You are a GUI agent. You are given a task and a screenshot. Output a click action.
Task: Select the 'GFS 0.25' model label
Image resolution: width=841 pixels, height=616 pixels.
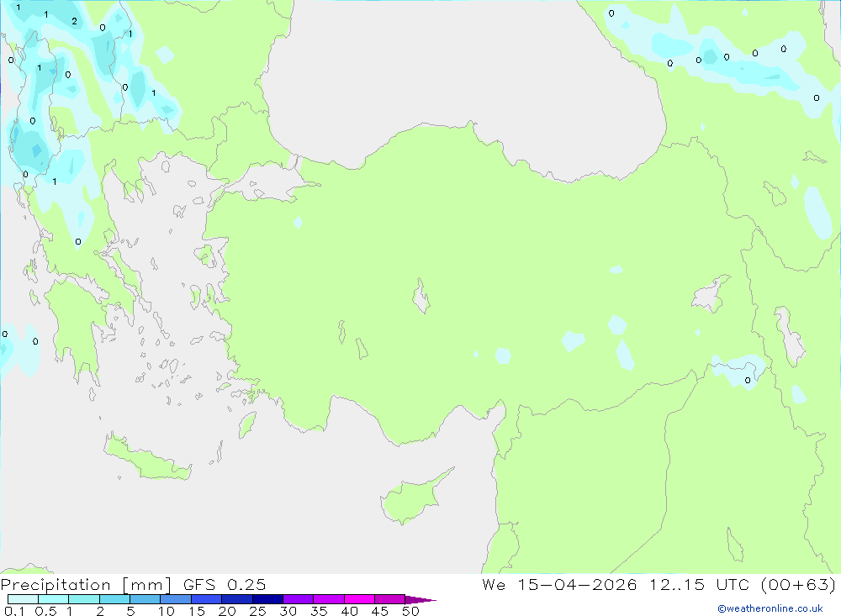tap(225, 585)
